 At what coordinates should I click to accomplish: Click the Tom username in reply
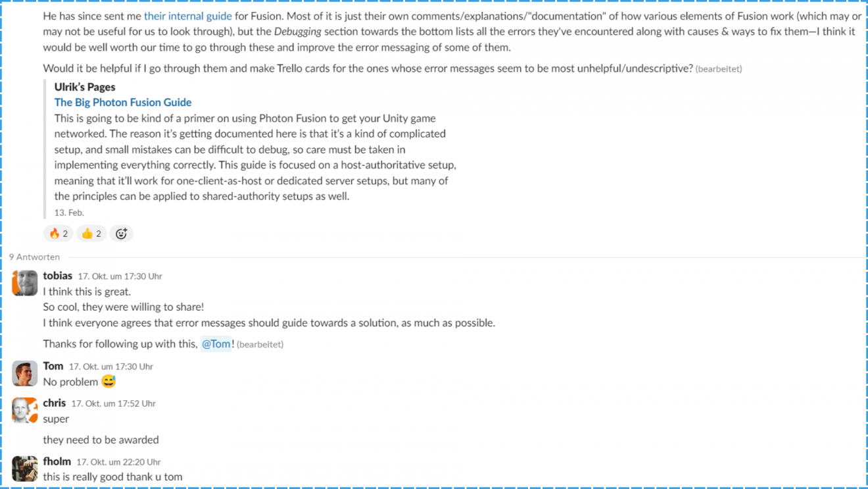click(x=53, y=366)
